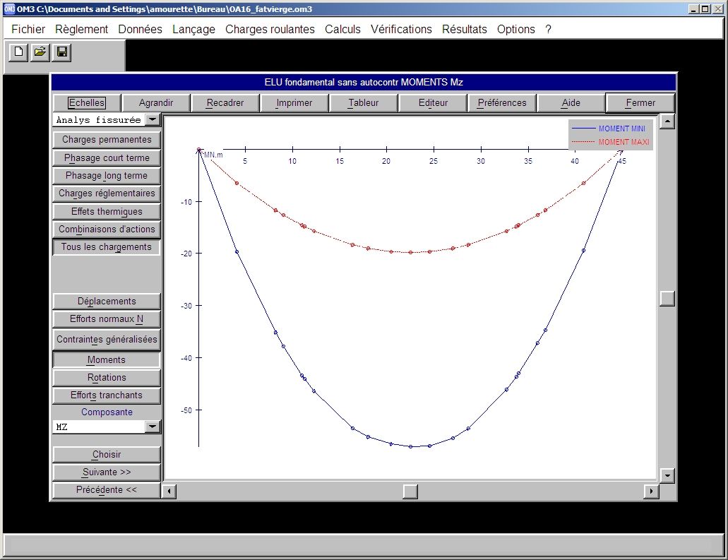The height and width of the screenshot is (560, 728).
Task: Toggle the Moments results button
Action: pos(107,360)
